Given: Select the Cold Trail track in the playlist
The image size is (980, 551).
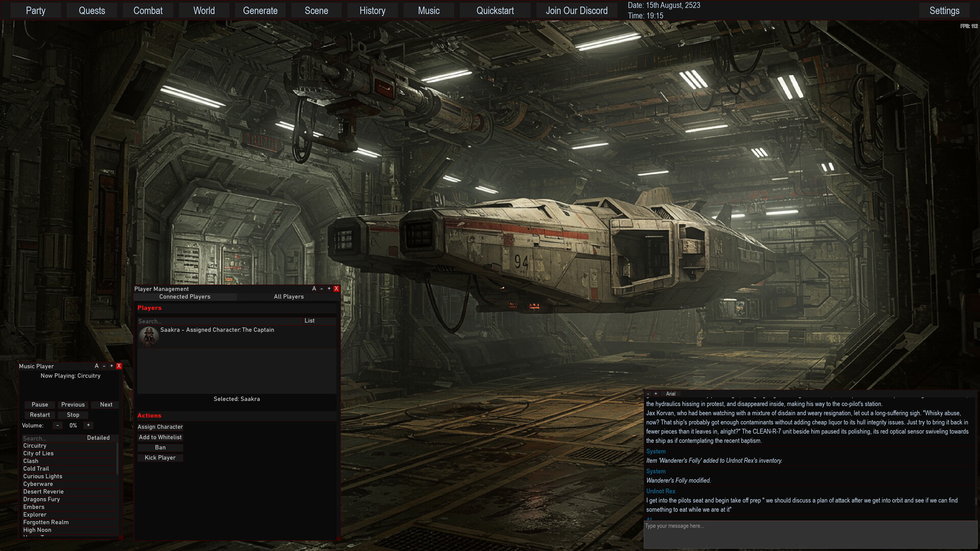Looking at the screenshot, I should [x=36, y=468].
